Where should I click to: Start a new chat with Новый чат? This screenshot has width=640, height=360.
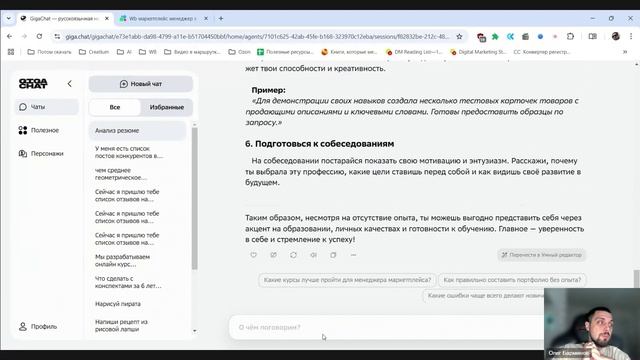tap(141, 84)
